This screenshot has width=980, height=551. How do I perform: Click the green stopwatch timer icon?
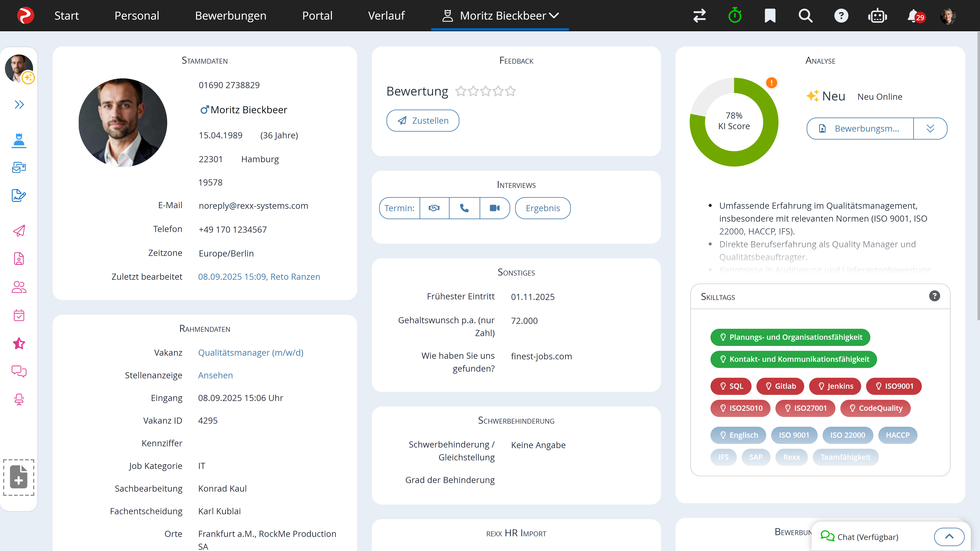pos(735,16)
